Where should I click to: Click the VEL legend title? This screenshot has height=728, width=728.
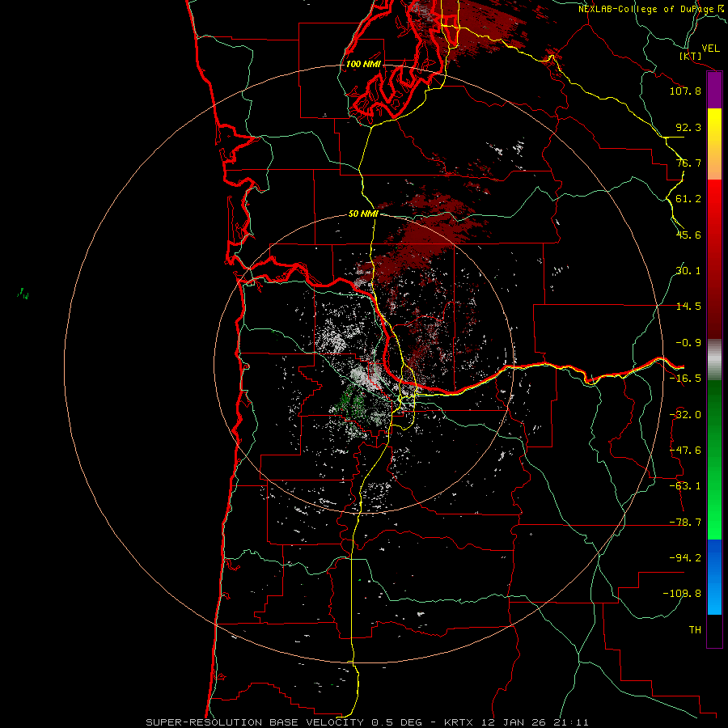710,49
